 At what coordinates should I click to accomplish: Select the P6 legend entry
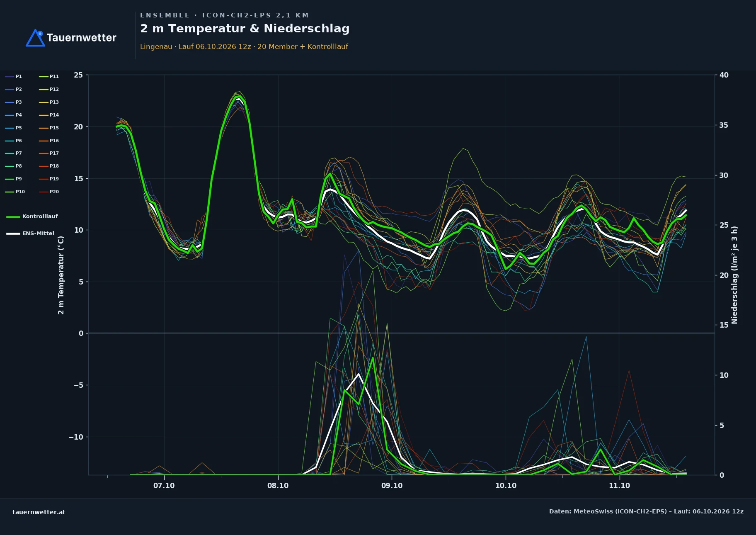[x=14, y=141]
